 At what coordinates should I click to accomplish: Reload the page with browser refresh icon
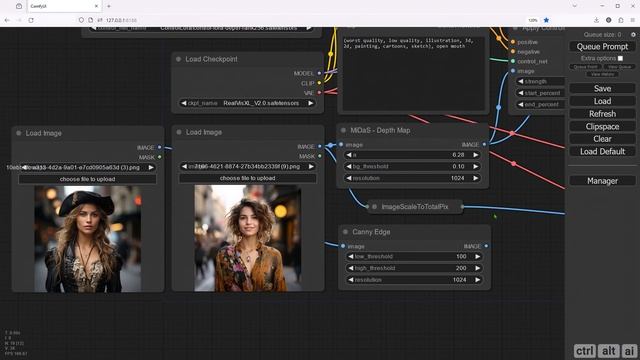tap(31, 20)
